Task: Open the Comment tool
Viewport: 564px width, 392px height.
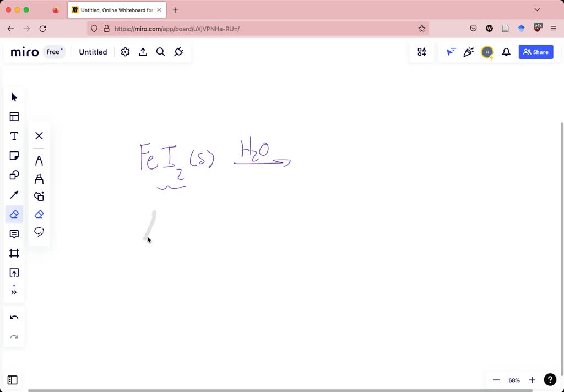Action: [x=14, y=233]
